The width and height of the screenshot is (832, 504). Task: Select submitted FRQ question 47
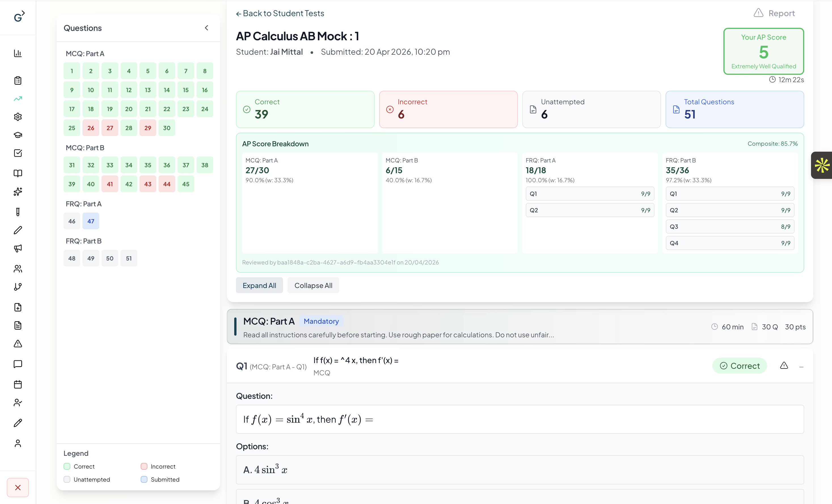tap(91, 221)
